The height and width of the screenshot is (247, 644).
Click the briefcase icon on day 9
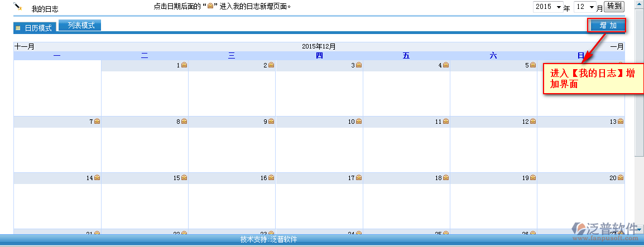(271, 122)
